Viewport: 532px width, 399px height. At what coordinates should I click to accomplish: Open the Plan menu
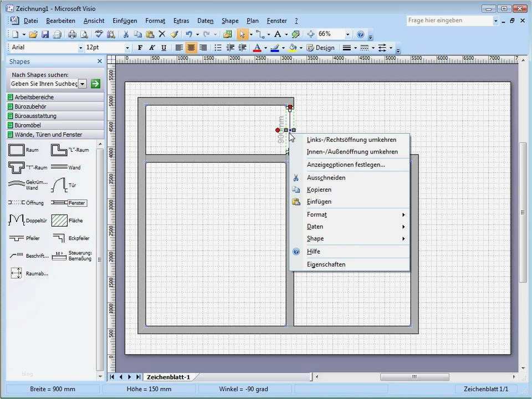[253, 21]
